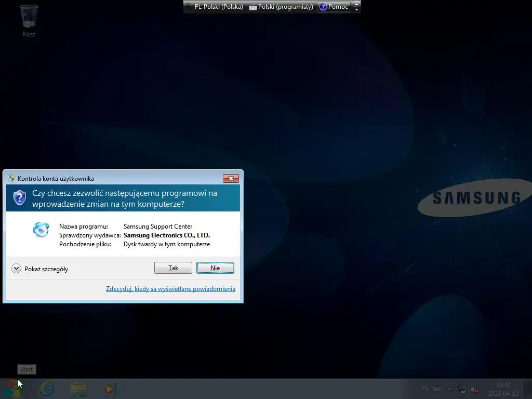Click the Tak button in UAC dialog
The width and height of the screenshot is (532, 399).
click(173, 268)
